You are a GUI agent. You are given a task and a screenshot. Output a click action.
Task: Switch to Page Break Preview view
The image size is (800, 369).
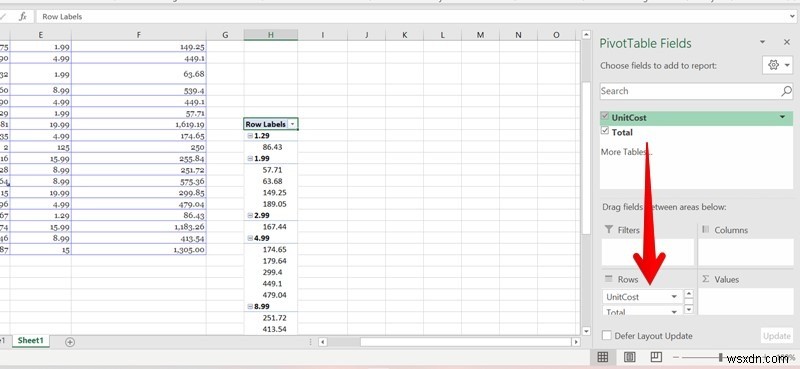coord(656,357)
